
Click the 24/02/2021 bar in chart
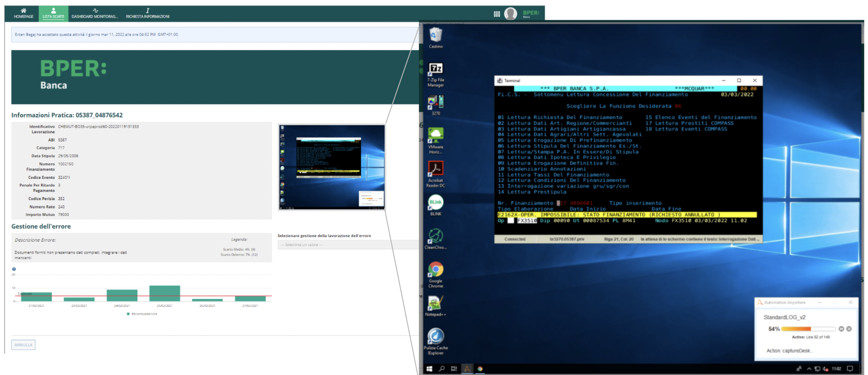[x=122, y=295]
